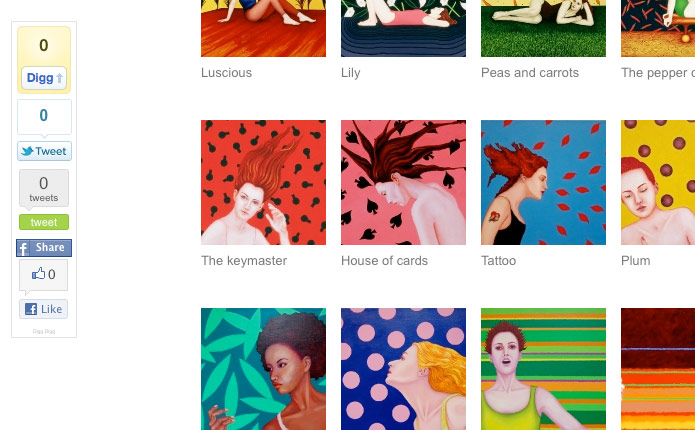
Task: Click the Digg count zero box
Action: tap(44, 45)
